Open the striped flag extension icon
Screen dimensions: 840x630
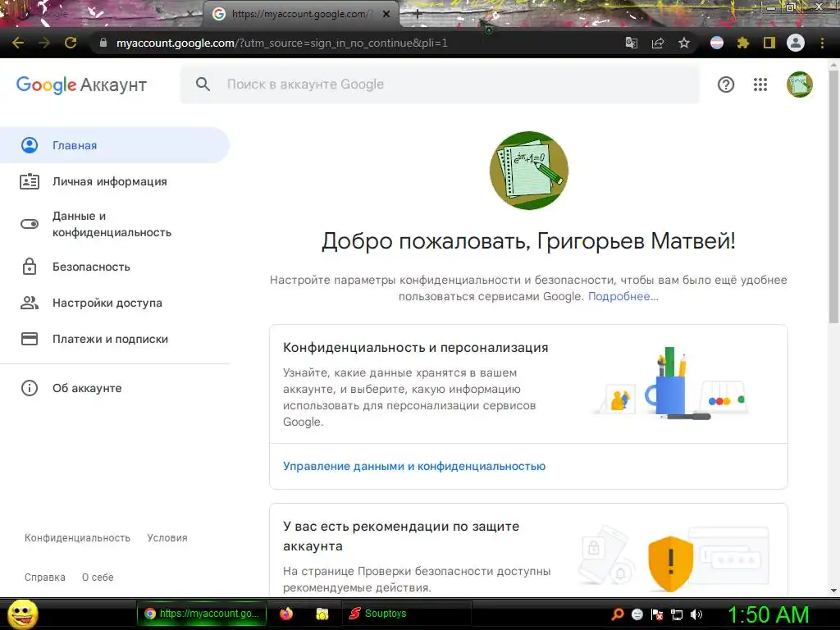click(x=717, y=43)
